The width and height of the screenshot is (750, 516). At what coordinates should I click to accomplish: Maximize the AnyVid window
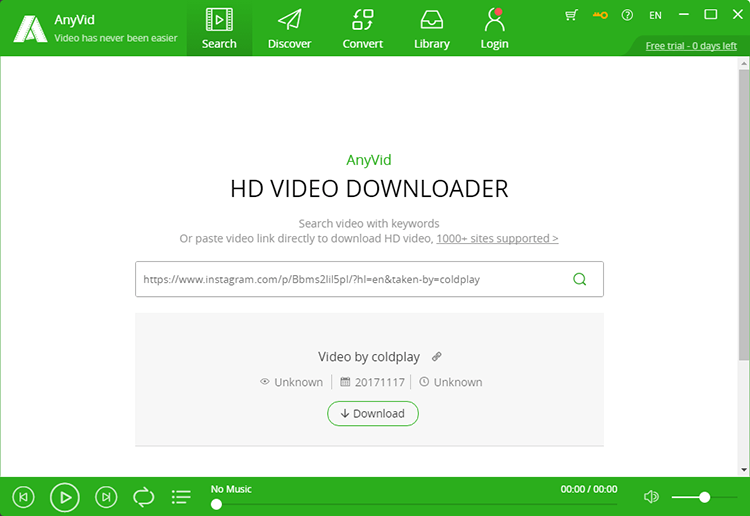711,15
